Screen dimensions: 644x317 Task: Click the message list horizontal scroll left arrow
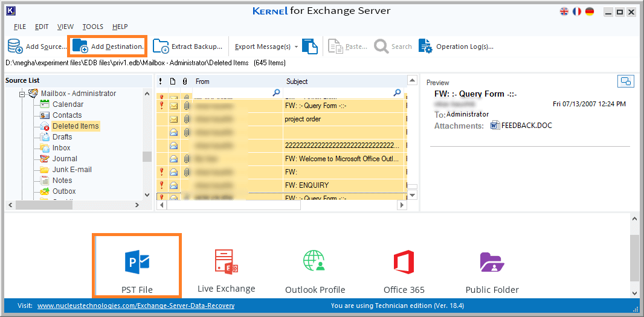(161, 205)
